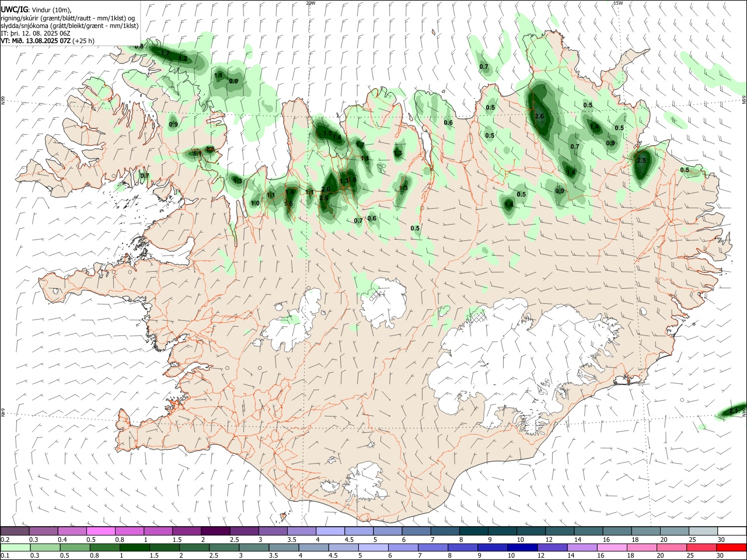Click the '0.4' label on the upper legend row
The image size is (747, 560).
[x=62, y=540]
